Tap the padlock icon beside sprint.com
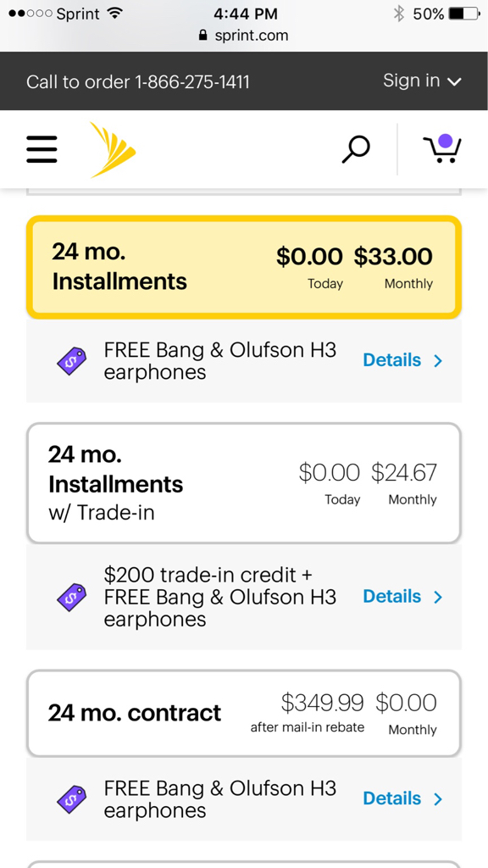This screenshot has height=868, width=488. (x=202, y=36)
